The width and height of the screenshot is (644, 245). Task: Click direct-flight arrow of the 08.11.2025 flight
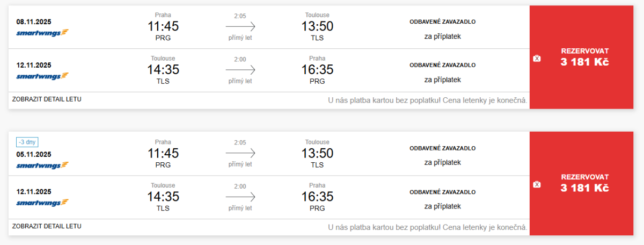click(240, 26)
